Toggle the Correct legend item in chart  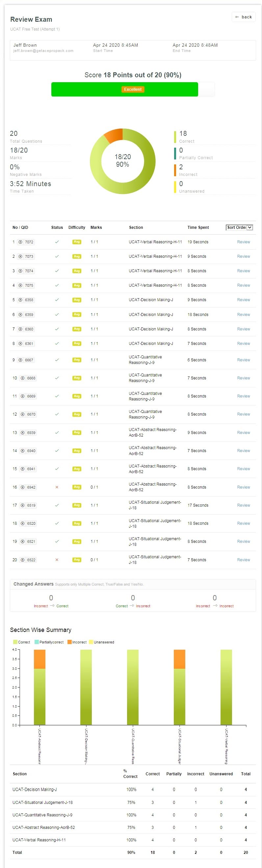click(22, 642)
